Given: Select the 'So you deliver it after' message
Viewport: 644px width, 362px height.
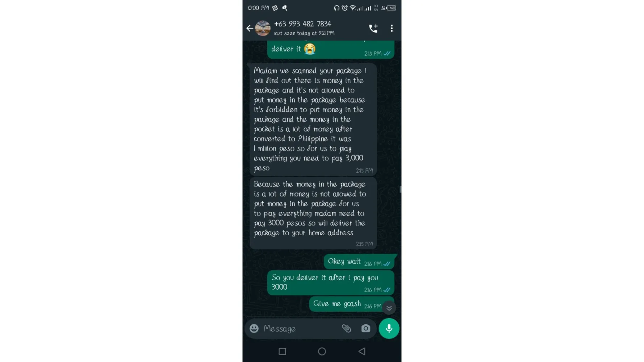Looking at the screenshot, I should click(331, 283).
